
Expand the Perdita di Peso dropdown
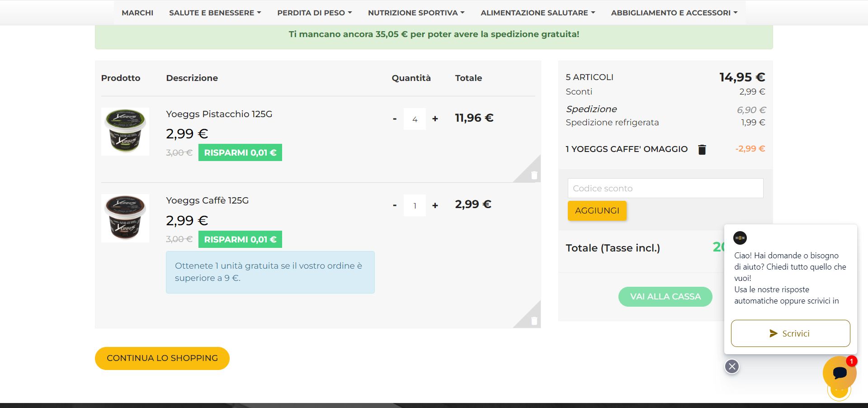314,13
